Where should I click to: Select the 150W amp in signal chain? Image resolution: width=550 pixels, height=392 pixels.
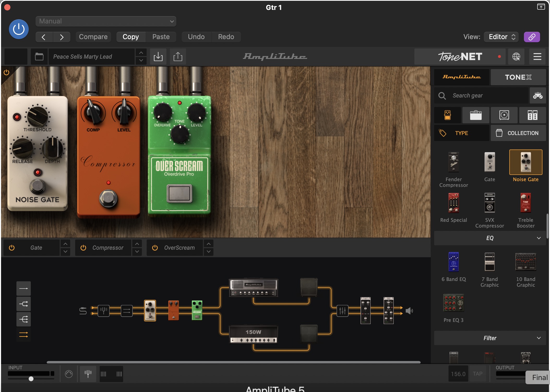coord(253,334)
